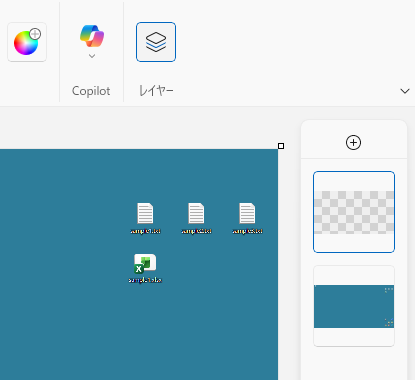Toggle the レイヤー (Layers) panel button
This screenshot has width=415, height=380.
[x=156, y=42]
